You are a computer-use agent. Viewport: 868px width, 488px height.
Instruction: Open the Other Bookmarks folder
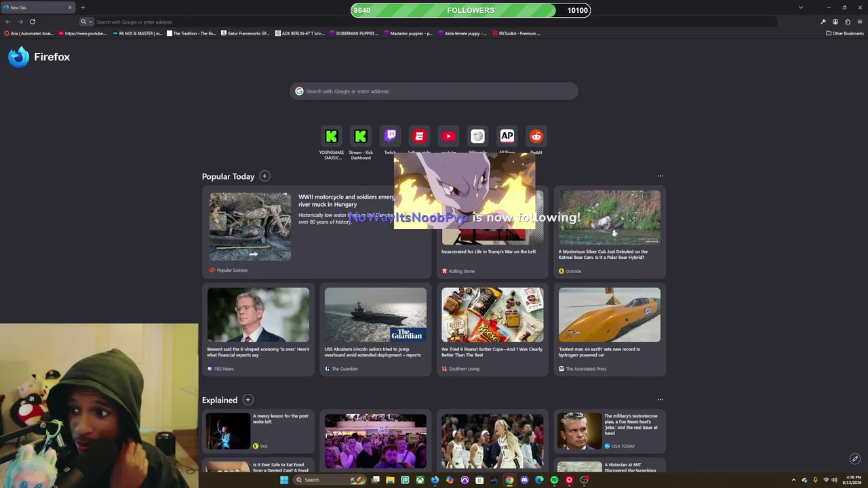[845, 33]
